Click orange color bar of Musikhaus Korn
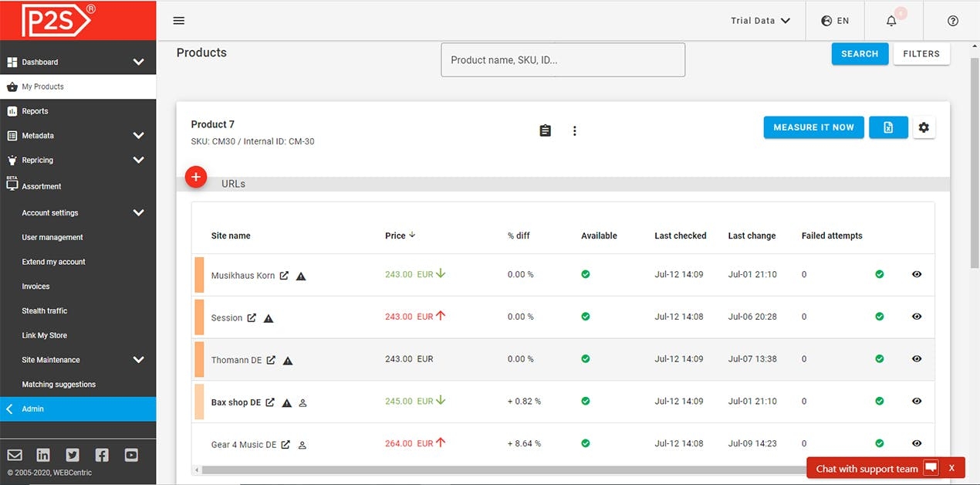This screenshot has width=980, height=485. 199,275
